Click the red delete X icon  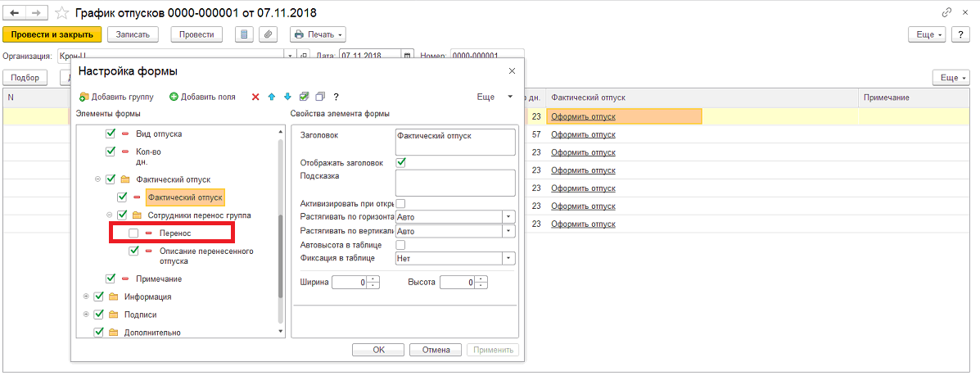255,97
